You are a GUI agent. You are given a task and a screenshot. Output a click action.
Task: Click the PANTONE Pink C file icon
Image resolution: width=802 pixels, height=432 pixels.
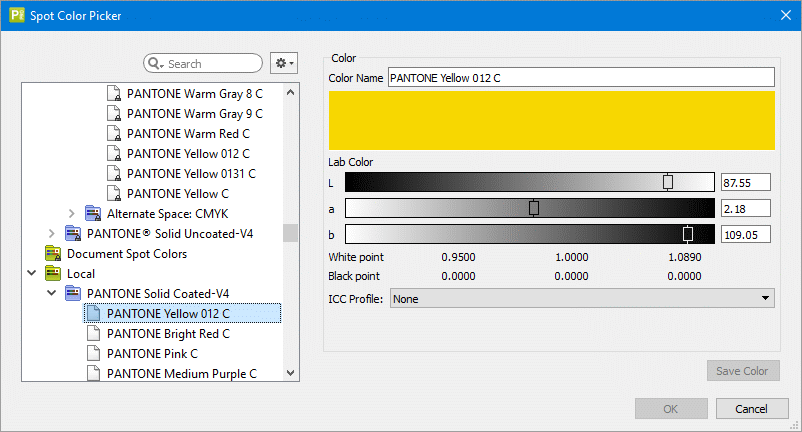(94, 353)
